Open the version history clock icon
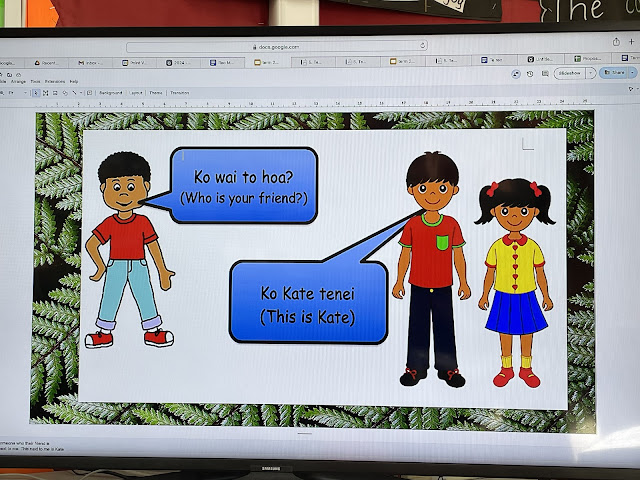Screen dimensions: 640x480 [x=530, y=74]
